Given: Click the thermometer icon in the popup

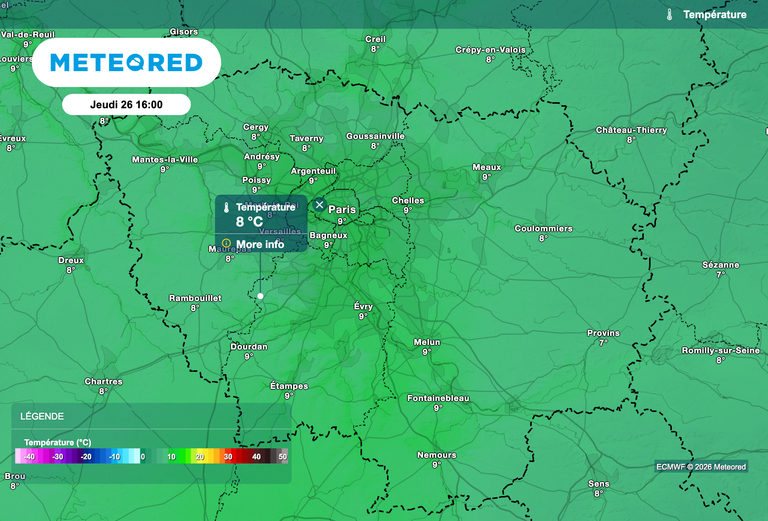Looking at the screenshot, I should pyautogui.click(x=226, y=208).
